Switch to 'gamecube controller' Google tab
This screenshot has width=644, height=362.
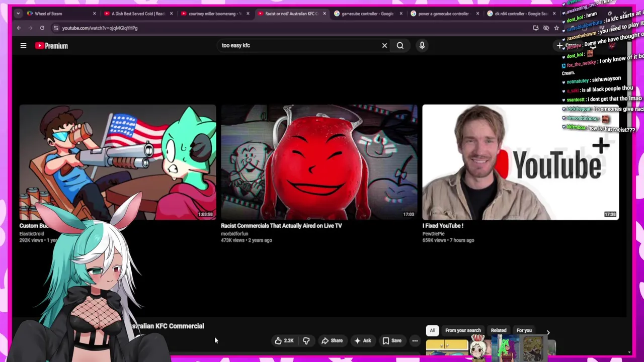pyautogui.click(x=367, y=14)
